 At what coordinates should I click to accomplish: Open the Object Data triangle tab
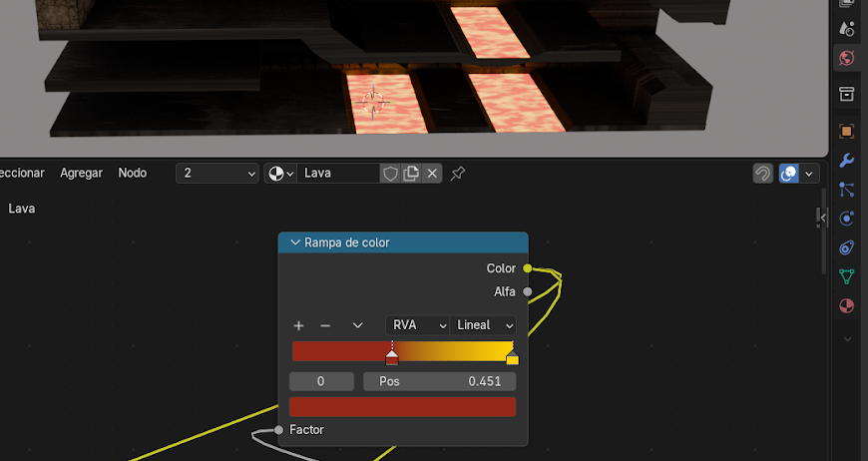click(846, 276)
